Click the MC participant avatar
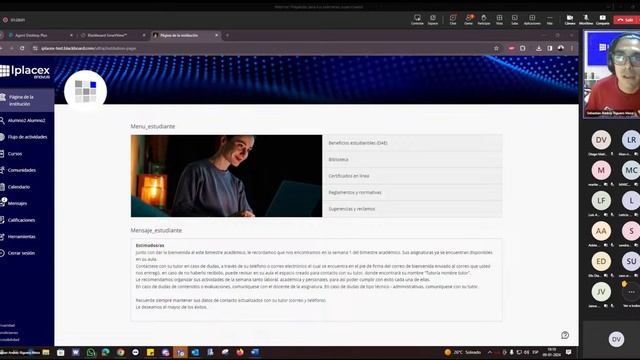Screen dimensions: 640x360 tap(631, 170)
